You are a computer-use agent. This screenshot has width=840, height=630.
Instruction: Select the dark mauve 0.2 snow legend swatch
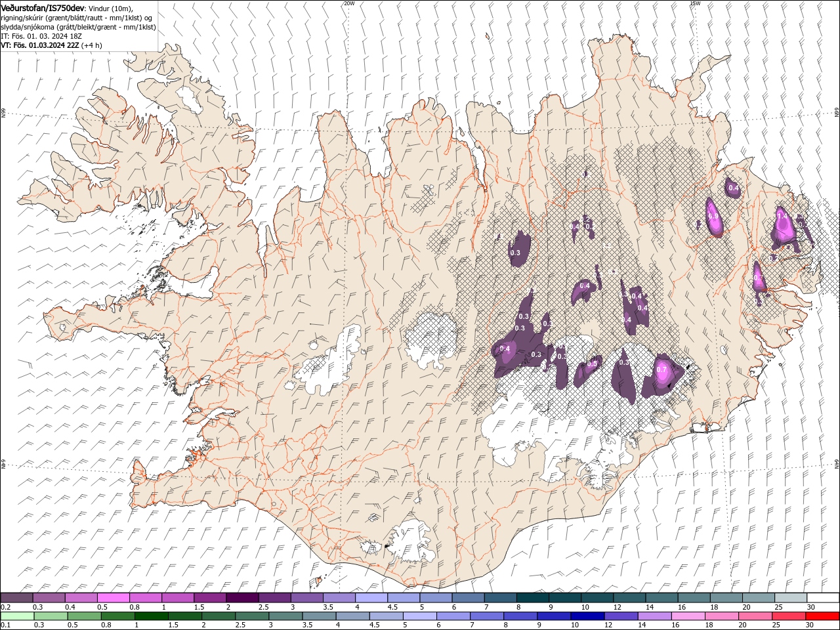16,598
